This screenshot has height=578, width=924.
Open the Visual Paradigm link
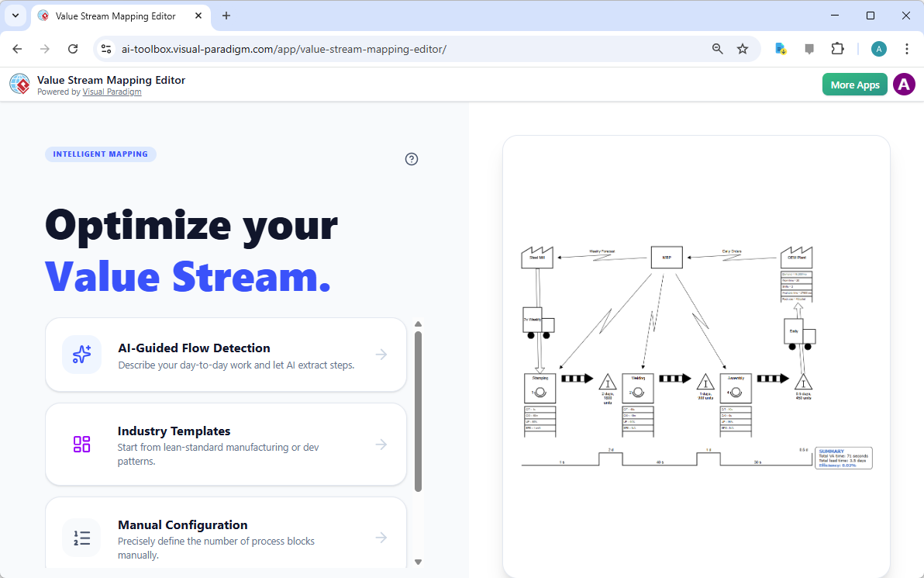click(112, 91)
